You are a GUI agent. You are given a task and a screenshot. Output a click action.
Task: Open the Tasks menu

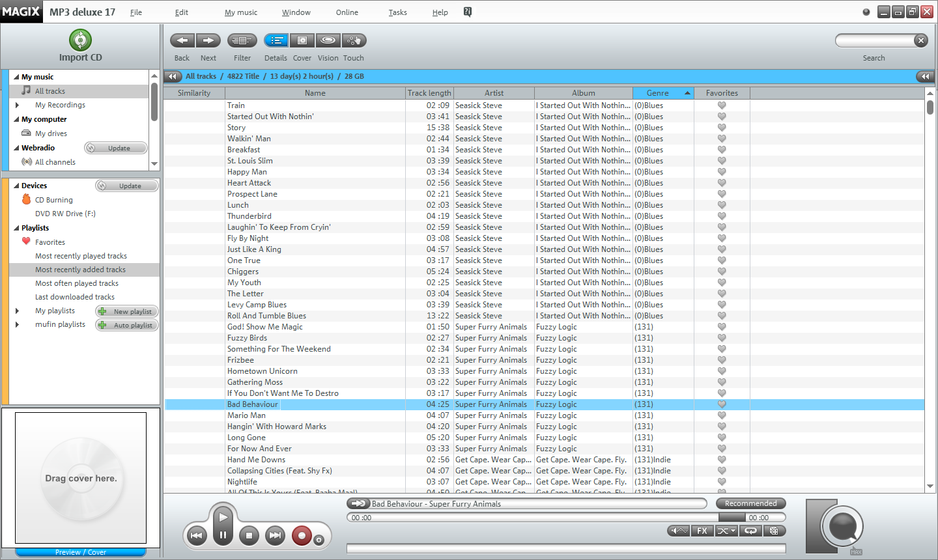pos(398,12)
